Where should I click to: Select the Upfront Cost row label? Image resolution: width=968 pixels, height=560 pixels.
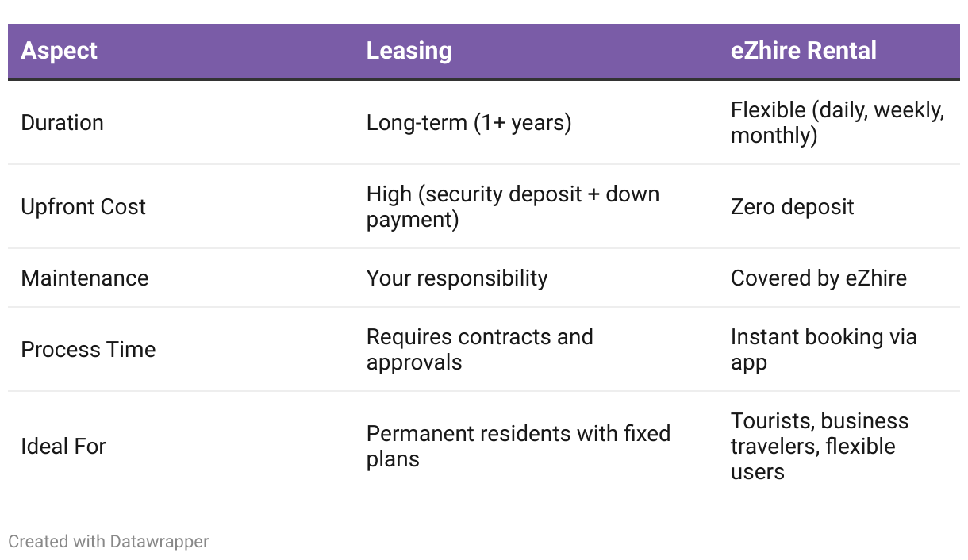pos(83,207)
